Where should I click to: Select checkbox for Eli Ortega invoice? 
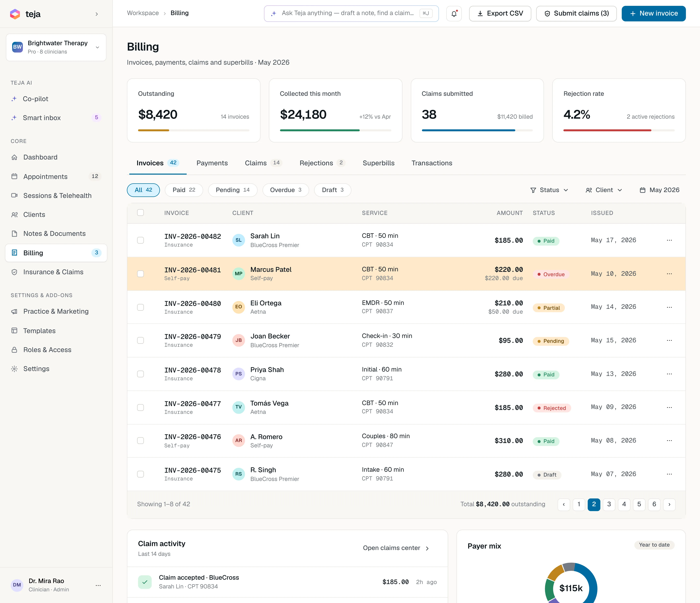pos(140,307)
